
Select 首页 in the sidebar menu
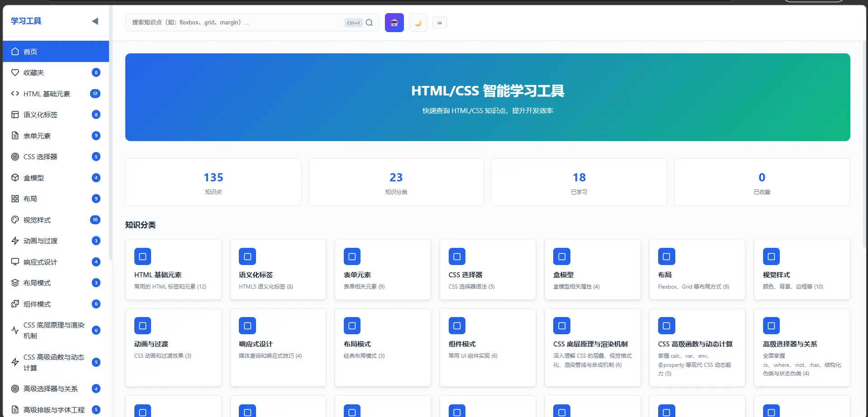pyautogui.click(x=56, y=52)
